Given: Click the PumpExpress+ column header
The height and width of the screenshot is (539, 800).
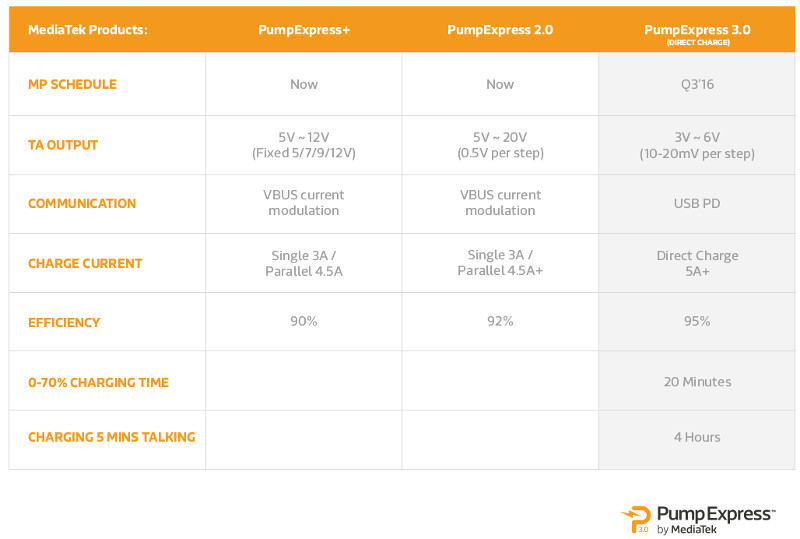Looking at the screenshot, I should (304, 30).
